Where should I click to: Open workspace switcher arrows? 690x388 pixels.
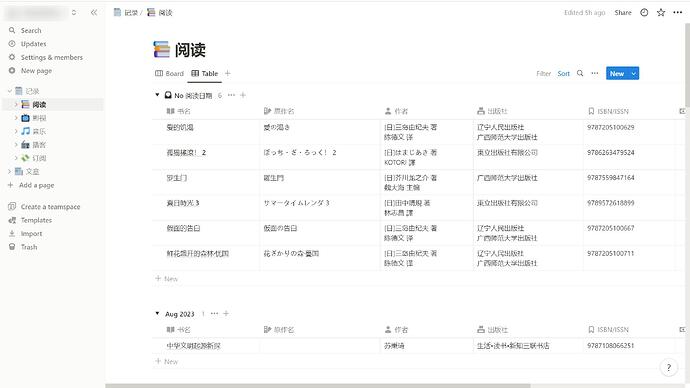pos(74,13)
